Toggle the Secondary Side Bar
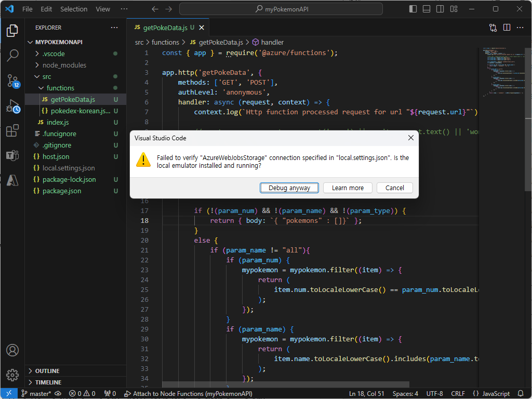Viewport: 532px width, 399px height. click(440, 9)
